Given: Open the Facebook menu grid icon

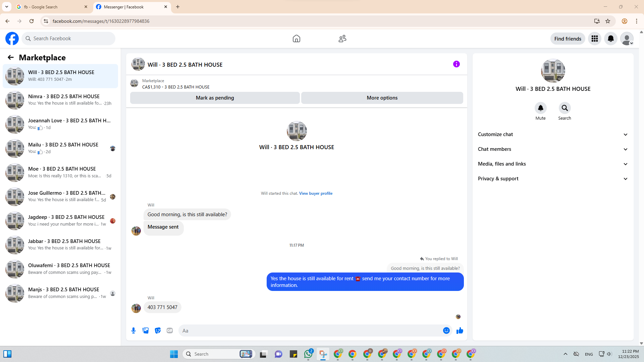Looking at the screenshot, I should pyautogui.click(x=594, y=39).
